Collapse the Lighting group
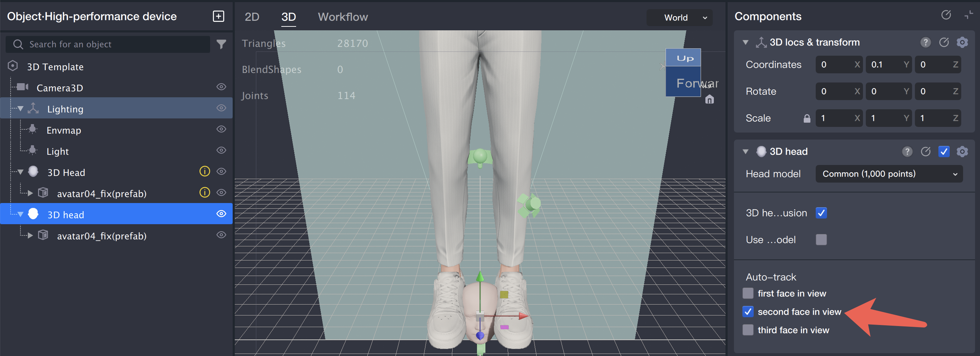Screen dimensions: 980x356 click(x=20, y=109)
